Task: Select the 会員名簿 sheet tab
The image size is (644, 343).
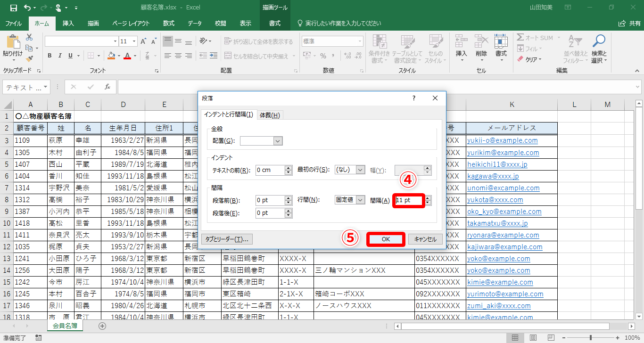Action: 65,326
